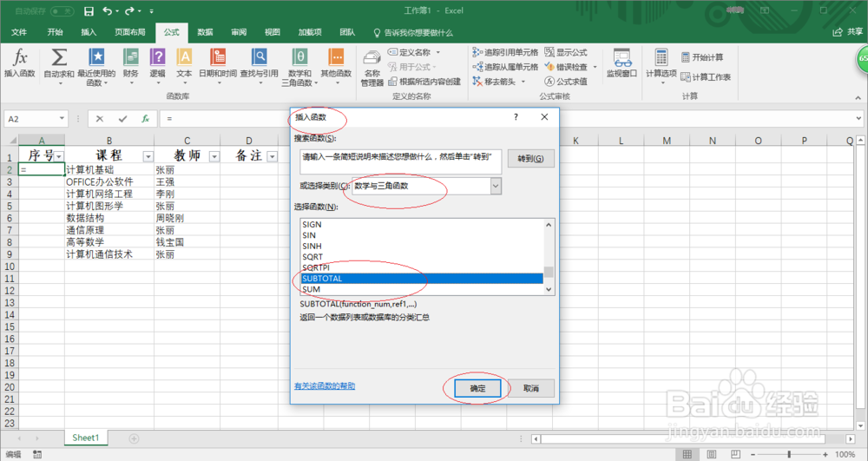Click Evaluate Formula (公式求值)

(x=566, y=82)
